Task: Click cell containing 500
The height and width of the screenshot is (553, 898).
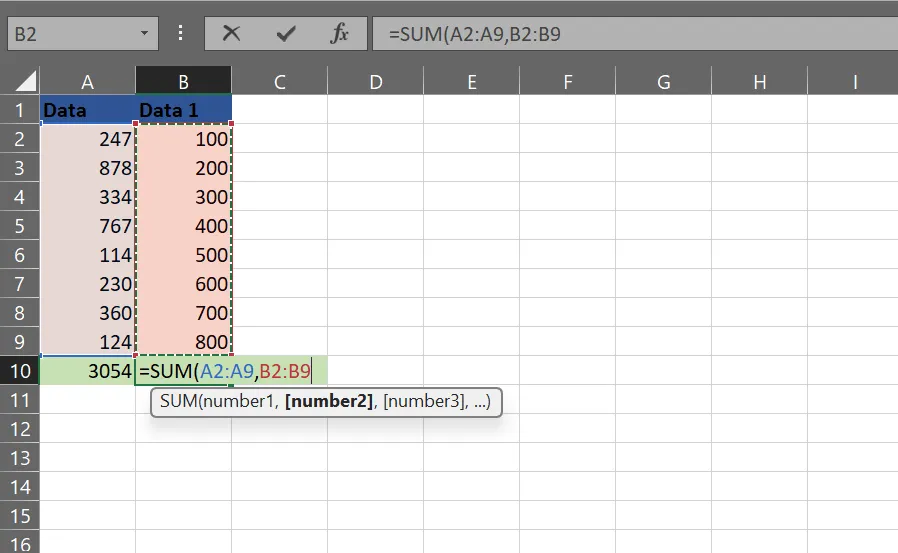Action: point(183,255)
